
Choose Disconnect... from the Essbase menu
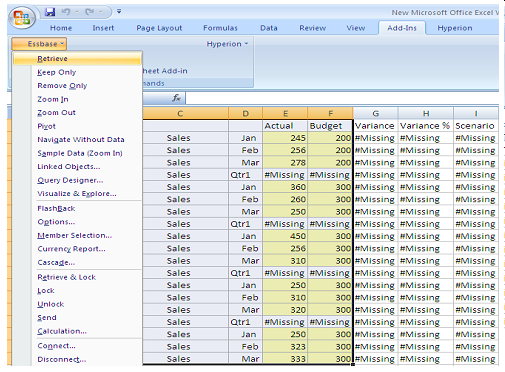(77, 359)
